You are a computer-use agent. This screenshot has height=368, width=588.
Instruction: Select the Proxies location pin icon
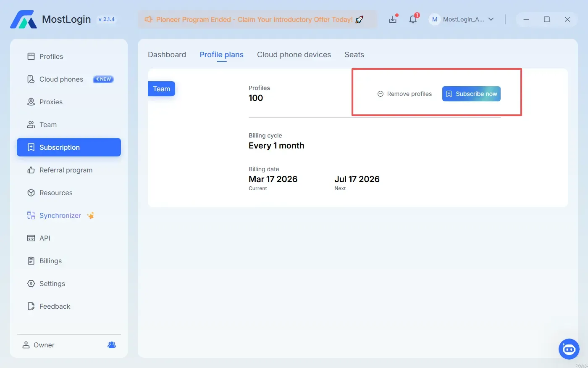31,102
